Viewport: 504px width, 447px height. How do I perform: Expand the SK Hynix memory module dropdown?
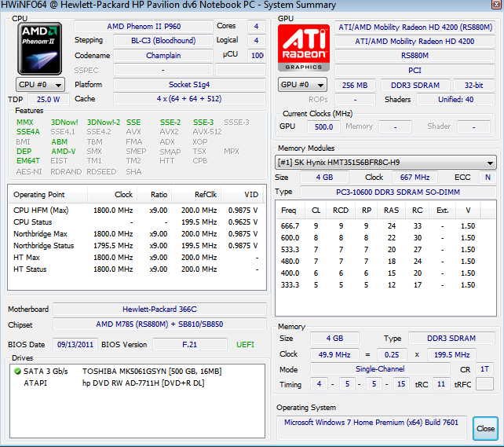pyautogui.click(x=385, y=163)
